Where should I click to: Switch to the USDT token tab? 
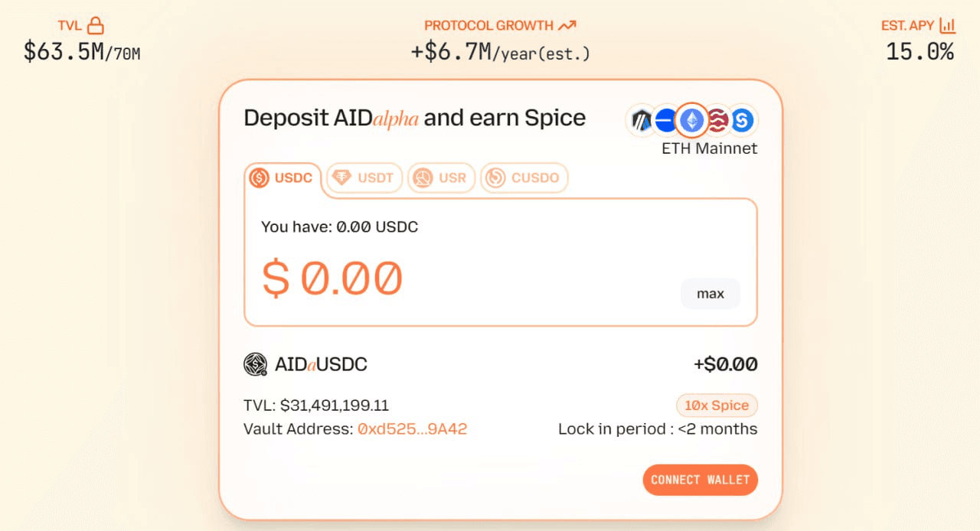364,178
